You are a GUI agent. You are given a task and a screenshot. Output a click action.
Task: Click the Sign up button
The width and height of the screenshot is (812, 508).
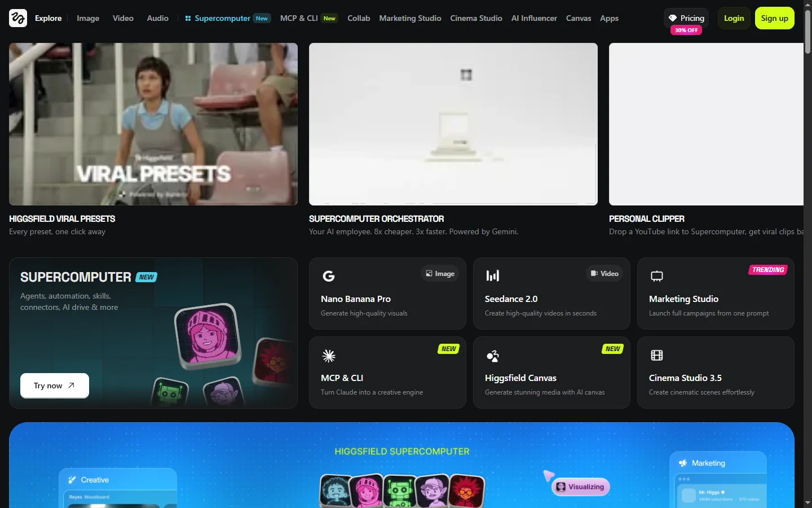tap(775, 18)
